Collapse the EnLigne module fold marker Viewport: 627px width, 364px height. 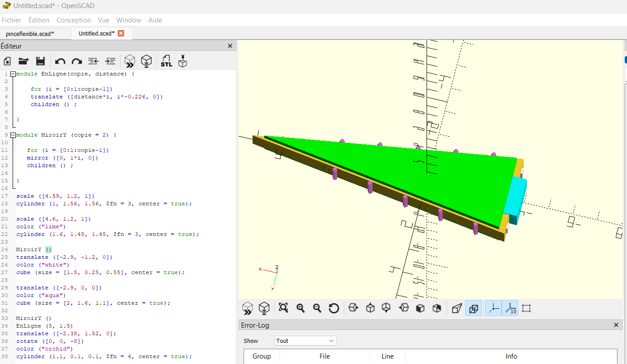pos(13,74)
